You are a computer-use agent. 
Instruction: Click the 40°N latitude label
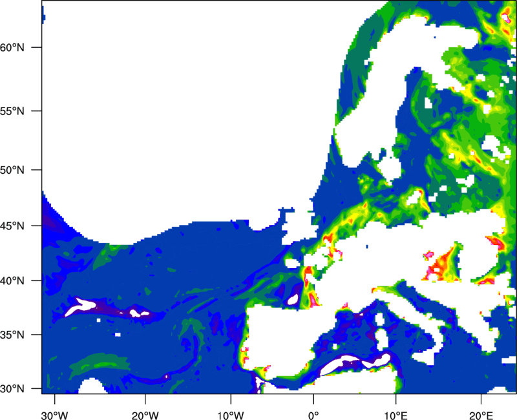(12, 281)
